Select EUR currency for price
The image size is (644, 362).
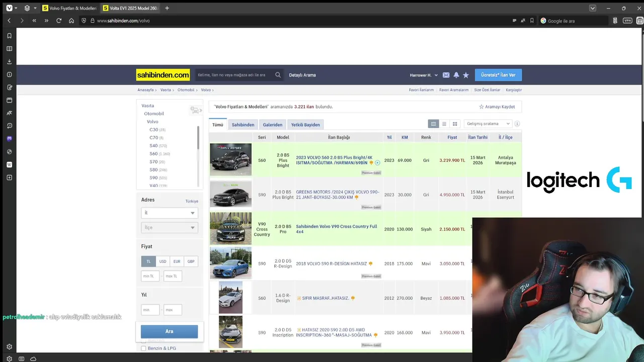click(177, 261)
